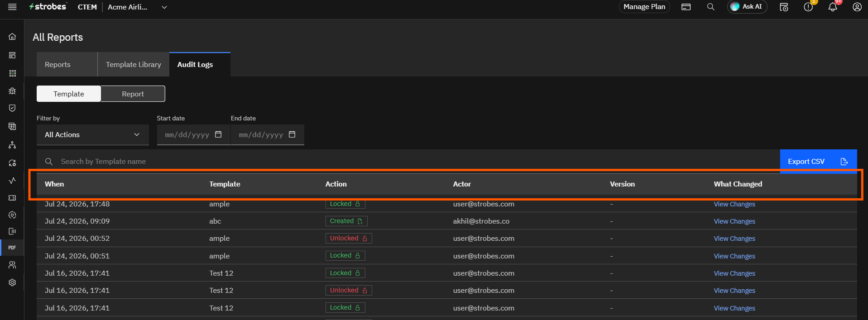Viewport: 868px width, 320px height.
Task: Open the activity pulse sidebar icon
Action: coord(12,180)
